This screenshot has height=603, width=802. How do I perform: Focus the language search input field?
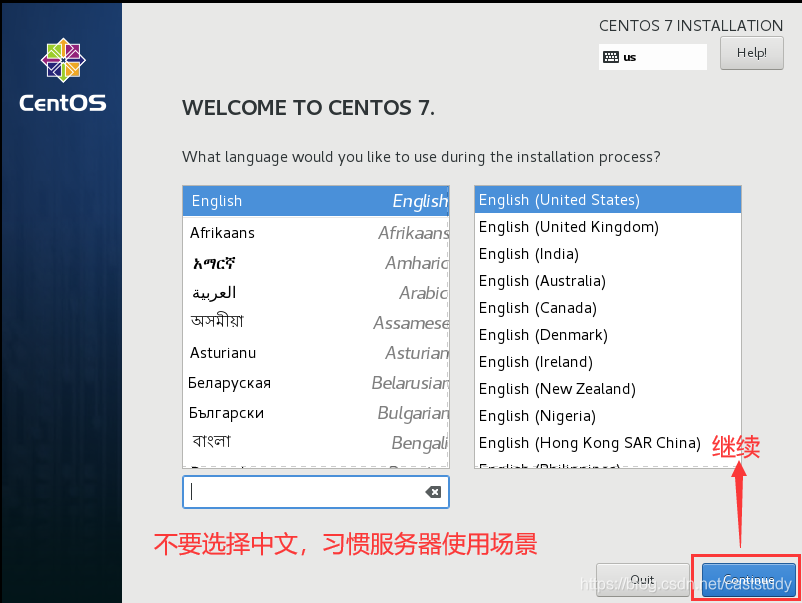pyautogui.click(x=316, y=492)
